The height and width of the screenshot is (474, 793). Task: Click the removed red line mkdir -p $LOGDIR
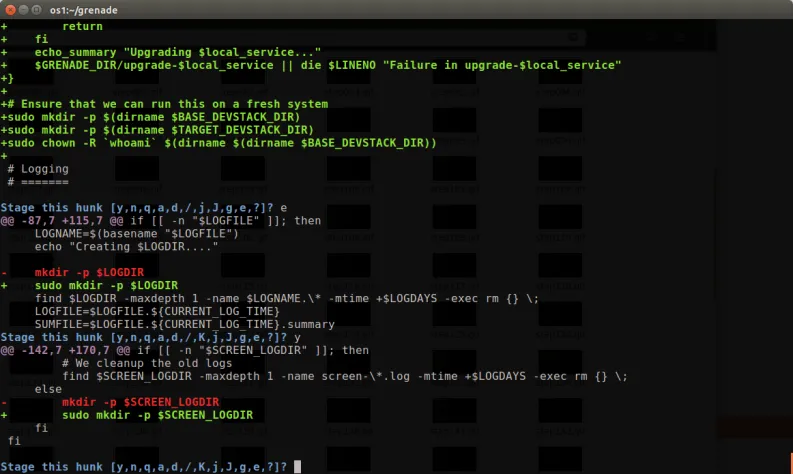(72, 273)
